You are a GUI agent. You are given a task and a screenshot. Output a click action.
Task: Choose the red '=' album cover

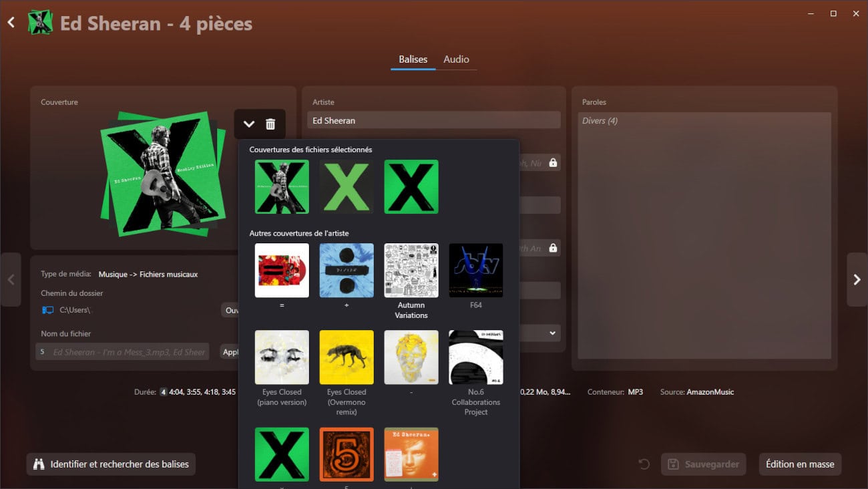point(282,270)
